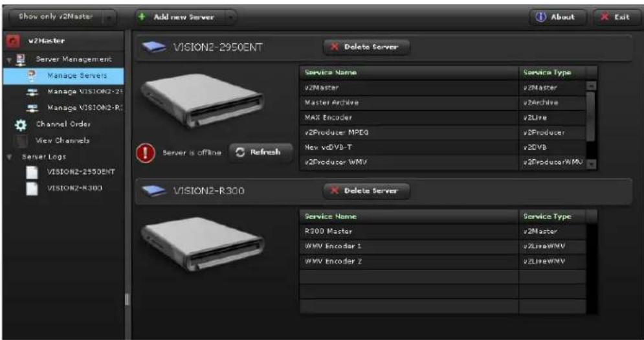Select the Master Archive service row
This screenshot has width=644, height=340.
[443, 102]
